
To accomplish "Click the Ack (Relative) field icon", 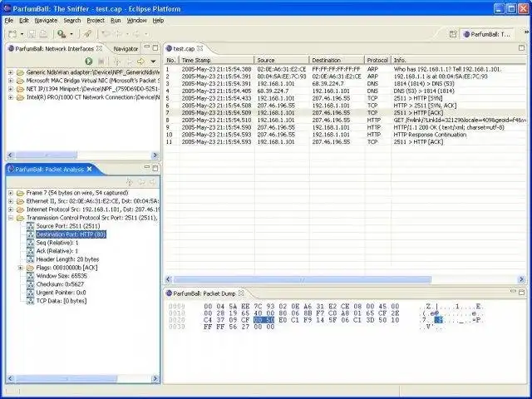I will [x=31, y=251].
